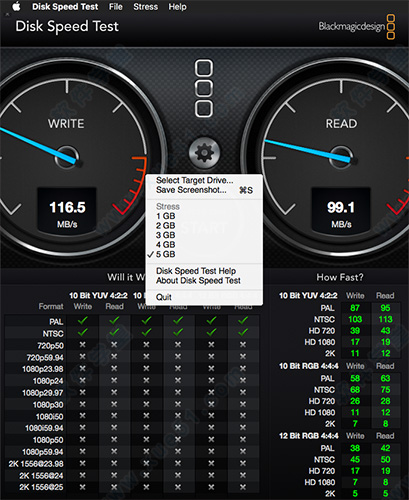Click the first Read checkmark in NTSC row
This screenshot has width=409, height=500.
pos(114,332)
